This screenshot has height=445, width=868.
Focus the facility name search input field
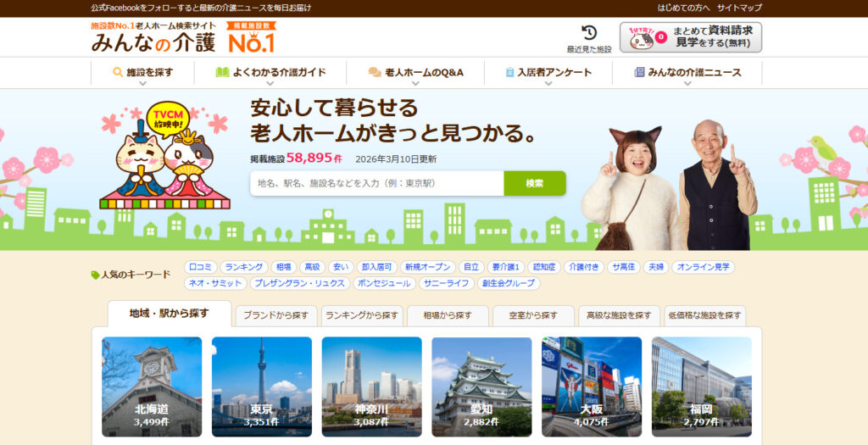376,183
